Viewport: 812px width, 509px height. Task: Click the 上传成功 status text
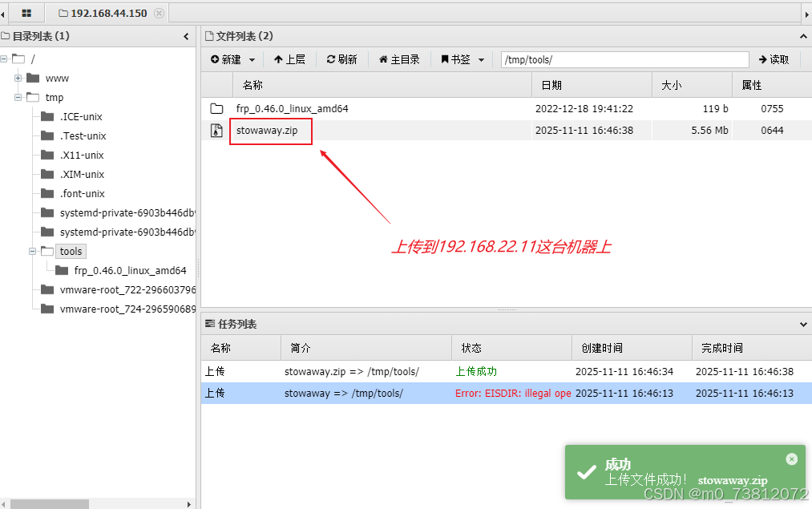(476, 371)
